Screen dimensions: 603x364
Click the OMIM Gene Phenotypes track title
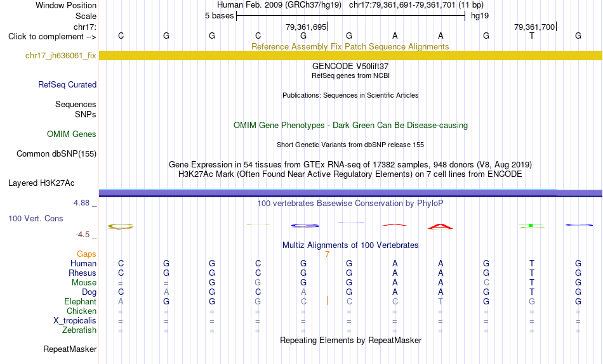pos(350,126)
